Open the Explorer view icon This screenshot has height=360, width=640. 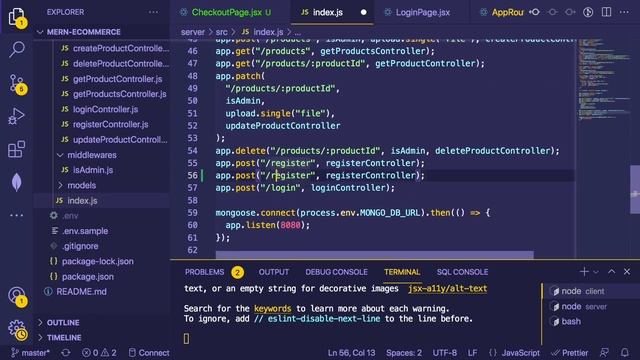(16, 17)
